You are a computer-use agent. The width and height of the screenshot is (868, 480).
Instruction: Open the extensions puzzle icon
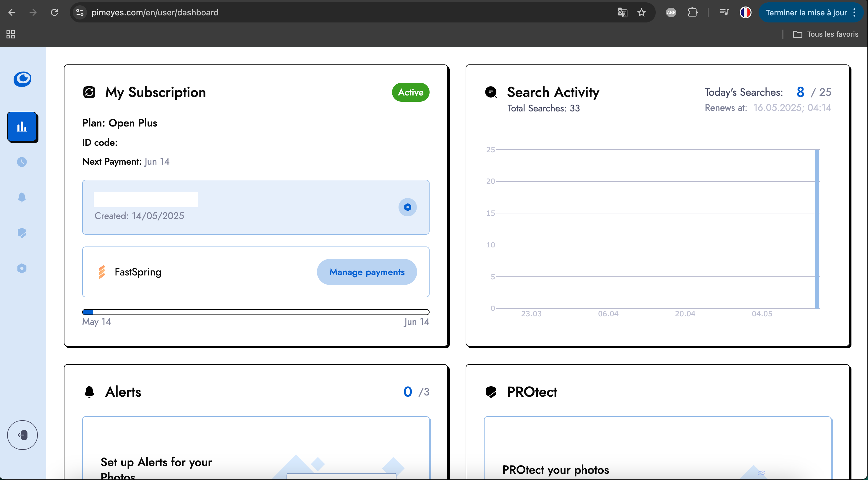click(x=692, y=12)
